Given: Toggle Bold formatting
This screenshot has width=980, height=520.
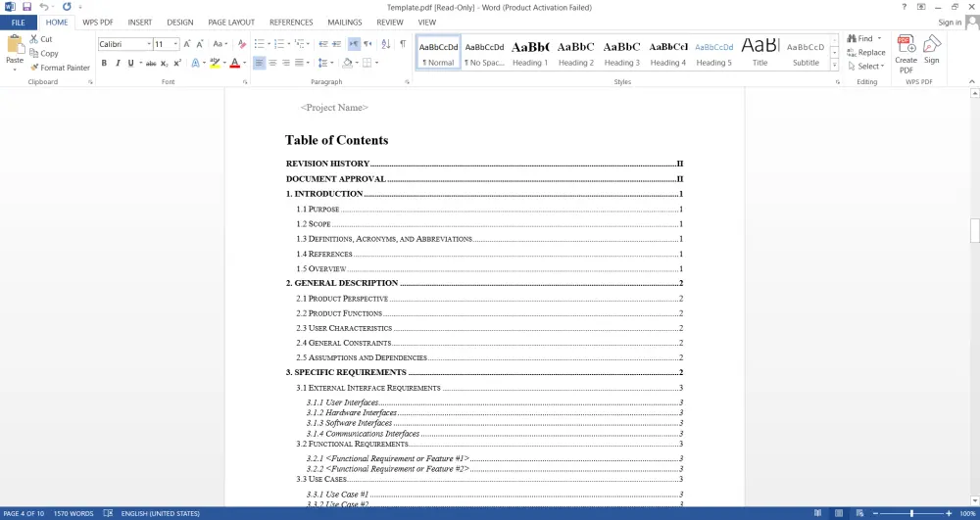Looking at the screenshot, I should [104, 63].
